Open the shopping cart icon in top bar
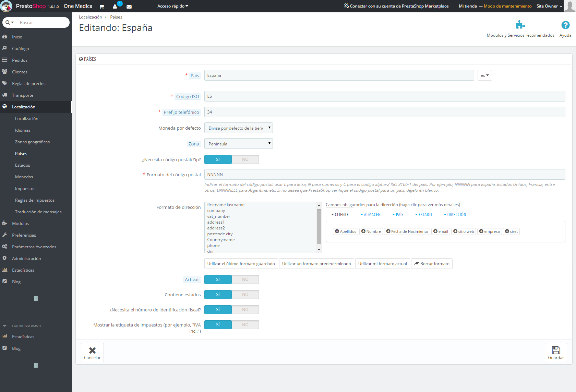 101,7
